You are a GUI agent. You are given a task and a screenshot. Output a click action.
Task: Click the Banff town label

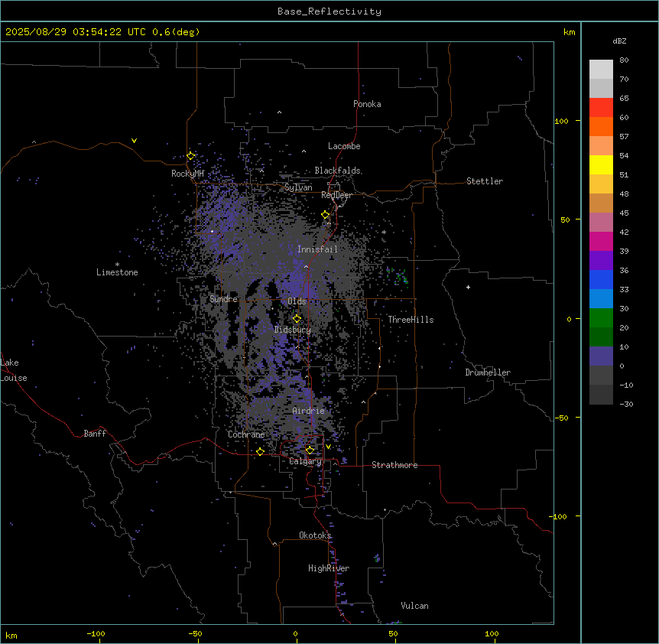pyautogui.click(x=95, y=434)
